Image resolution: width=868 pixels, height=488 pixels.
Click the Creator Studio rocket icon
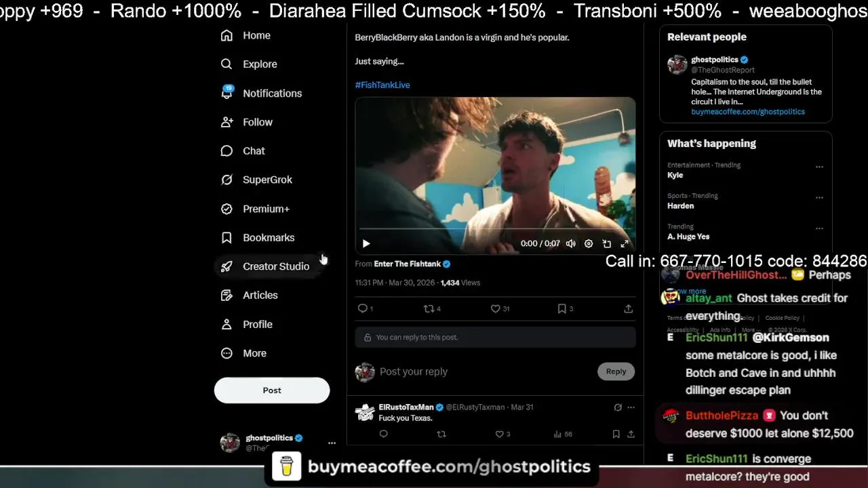(x=227, y=266)
